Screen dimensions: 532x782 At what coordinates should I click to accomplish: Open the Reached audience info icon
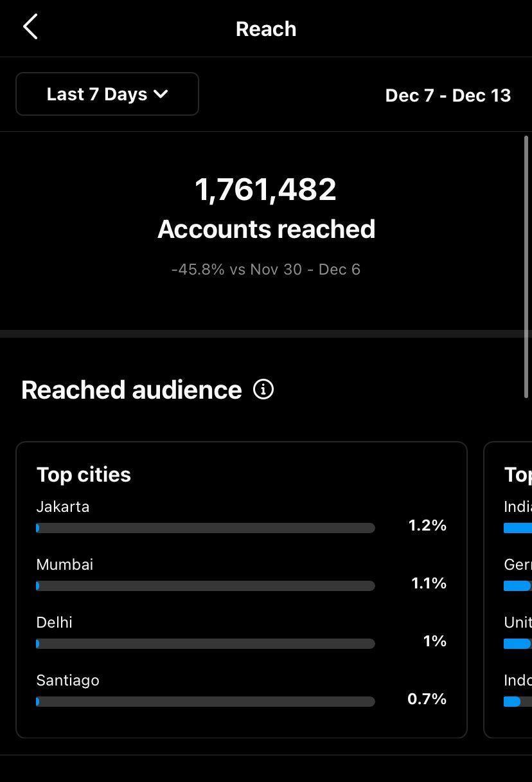(x=263, y=389)
